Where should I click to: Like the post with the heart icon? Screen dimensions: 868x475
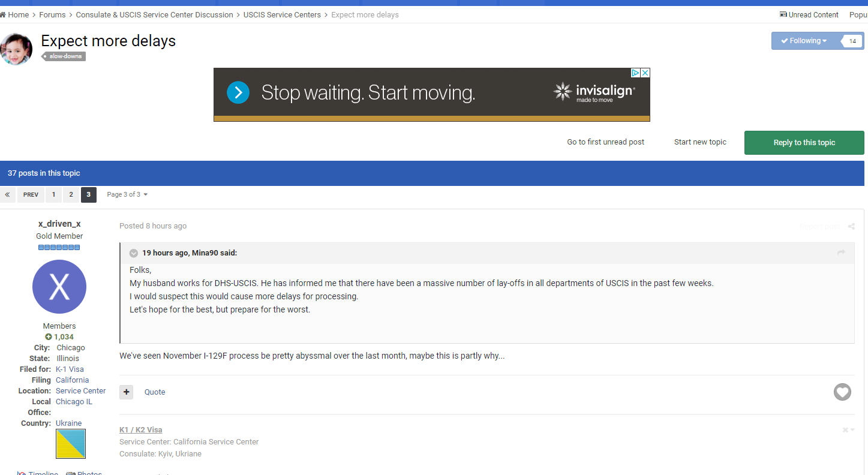click(x=842, y=392)
